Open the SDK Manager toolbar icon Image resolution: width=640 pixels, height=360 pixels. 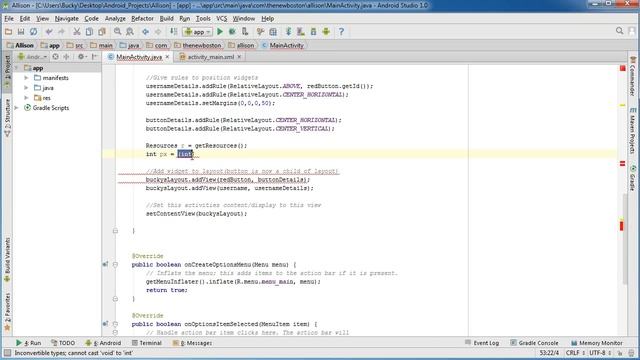313,31
